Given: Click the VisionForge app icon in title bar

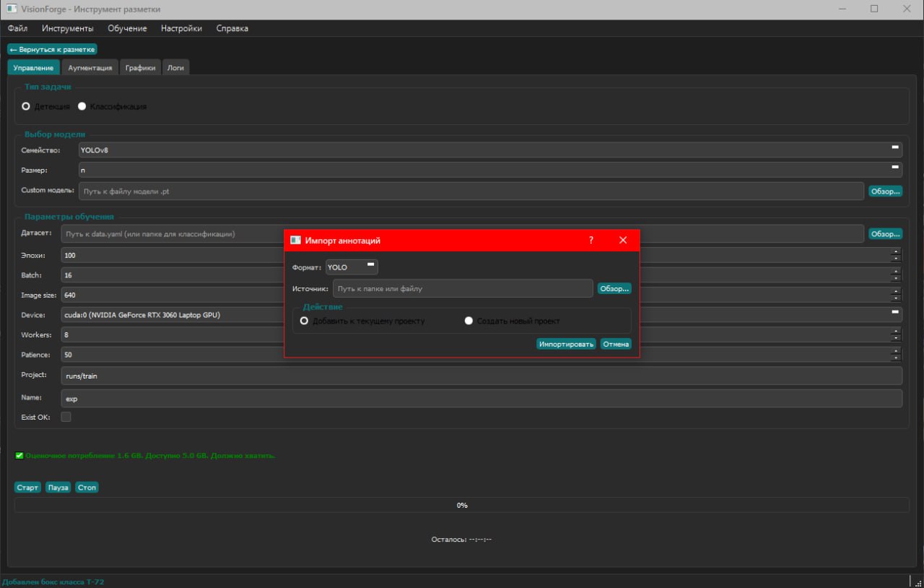Looking at the screenshot, I should pos(11,9).
